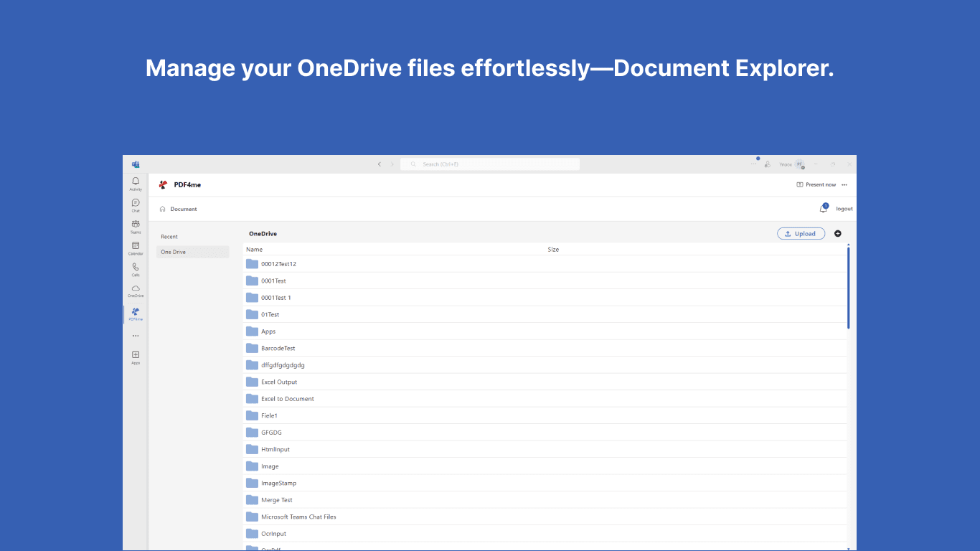Open more options ellipsis beside Present now
Screen dimensions: 980x551
click(844, 184)
